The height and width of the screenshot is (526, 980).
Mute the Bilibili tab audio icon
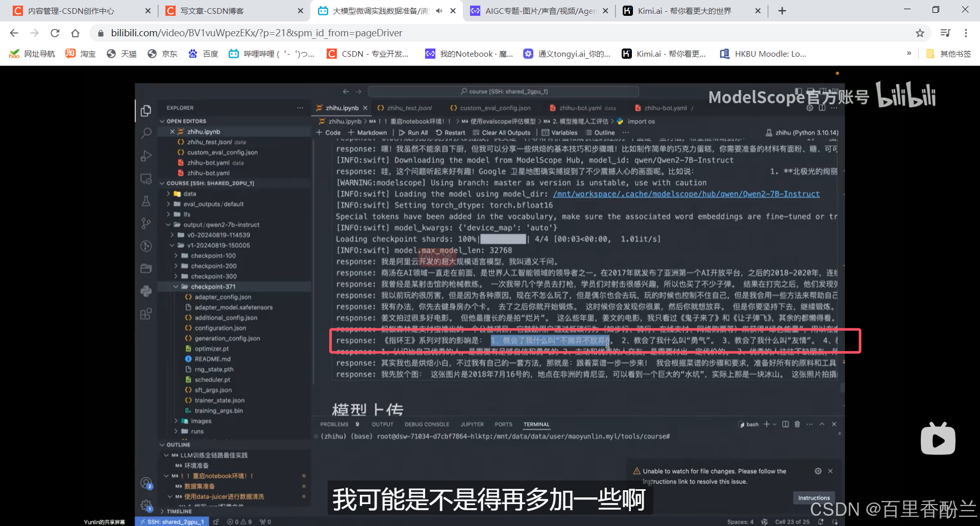pyautogui.click(x=439, y=11)
